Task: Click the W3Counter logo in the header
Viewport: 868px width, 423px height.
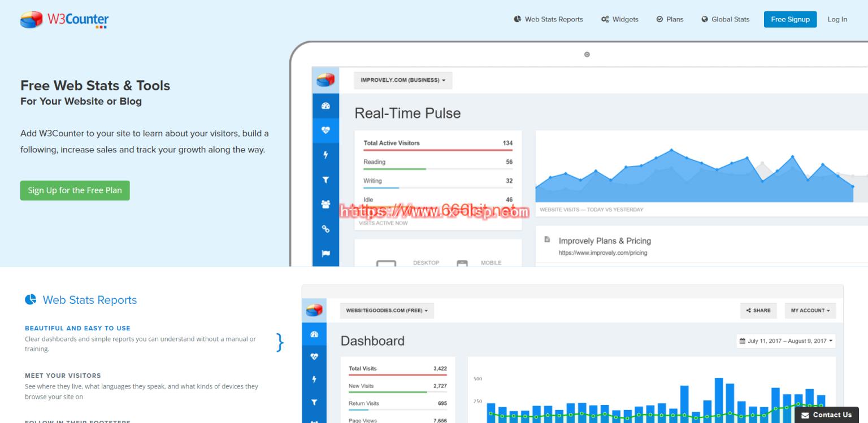Action: 64,19
